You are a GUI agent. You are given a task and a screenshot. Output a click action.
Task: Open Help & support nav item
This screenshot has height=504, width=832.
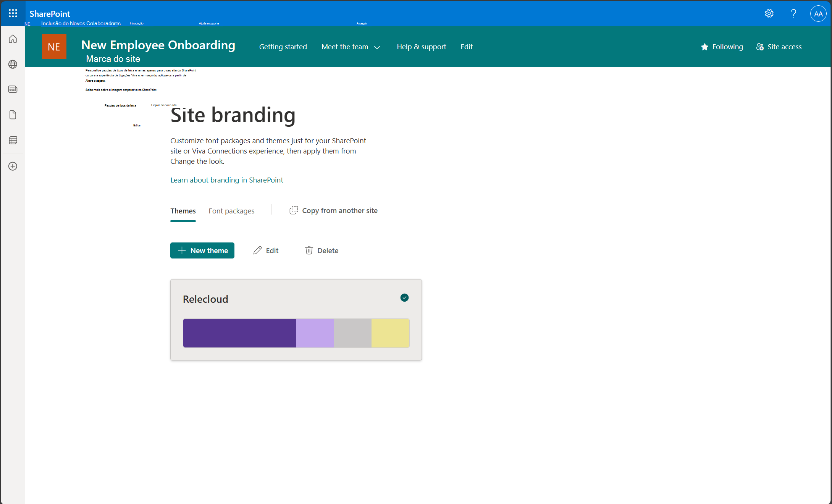coord(421,47)
